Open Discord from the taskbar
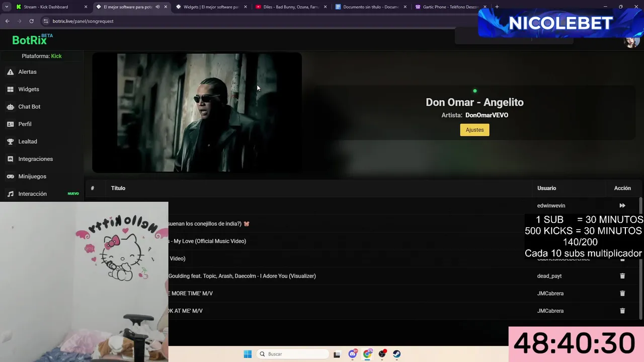 coord(353,354)
